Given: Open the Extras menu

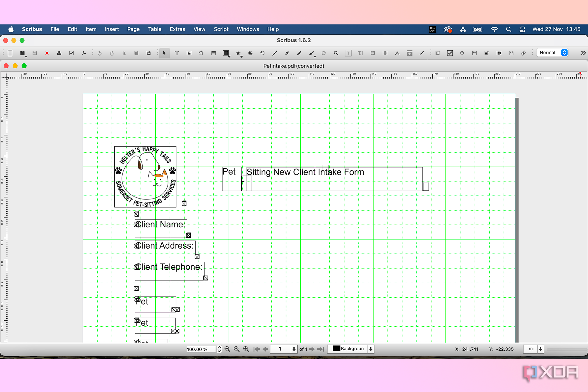Looking at the screenshot, I should click(x=178, y=29).
